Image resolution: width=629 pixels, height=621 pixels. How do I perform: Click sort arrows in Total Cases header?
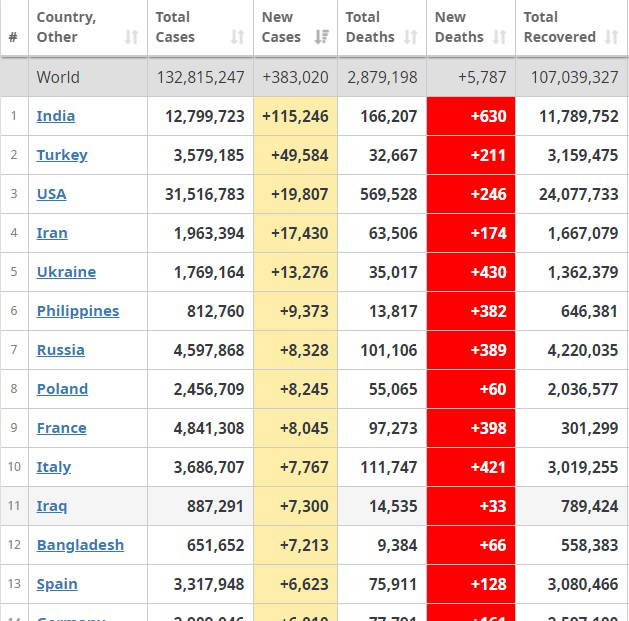pos(237,37)
